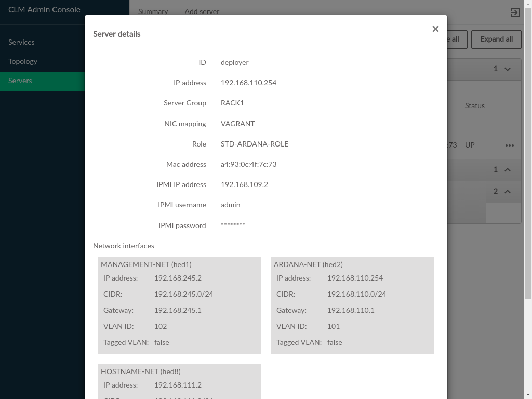The width and height of the screenshot is (532, 399).
Task: Expand the middle group chevron above count 2
Action: point(508,170)
